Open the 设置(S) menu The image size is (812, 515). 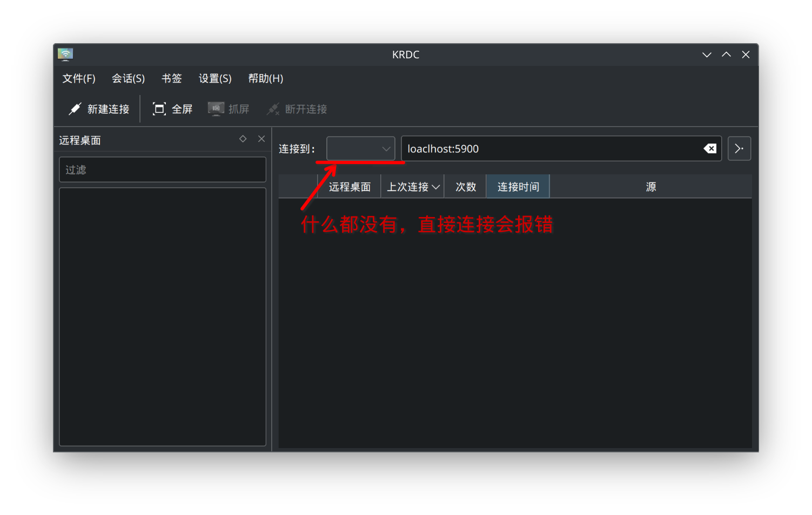[214, 78]
